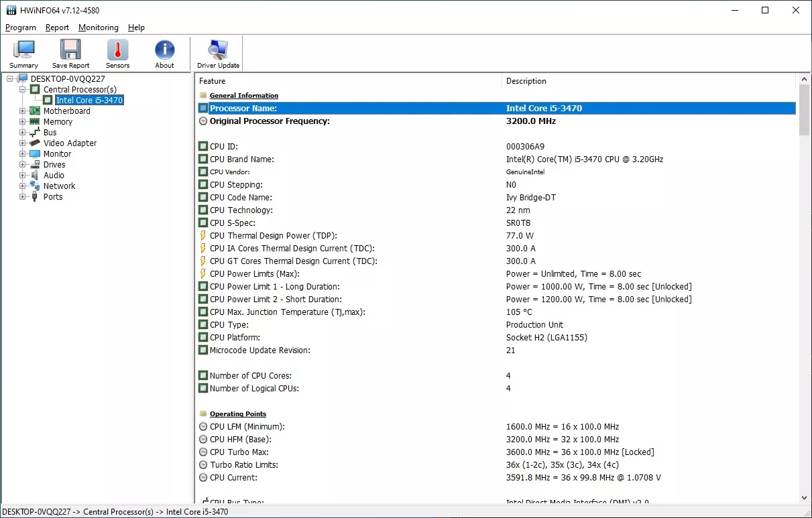Viewport: 812px width, 518px height.
Task: Click the Central Processor(s) chip icon
Action: [x=35, y=90]
